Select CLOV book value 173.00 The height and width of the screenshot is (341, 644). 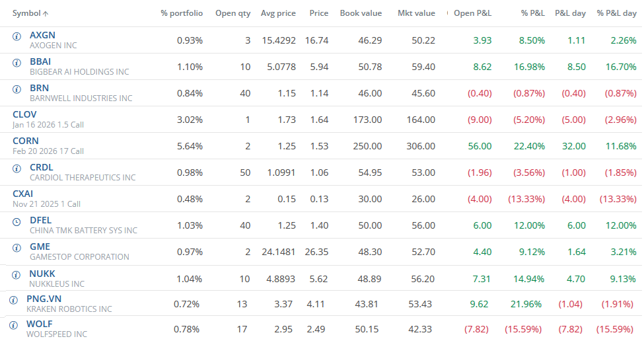coord(368,120)
